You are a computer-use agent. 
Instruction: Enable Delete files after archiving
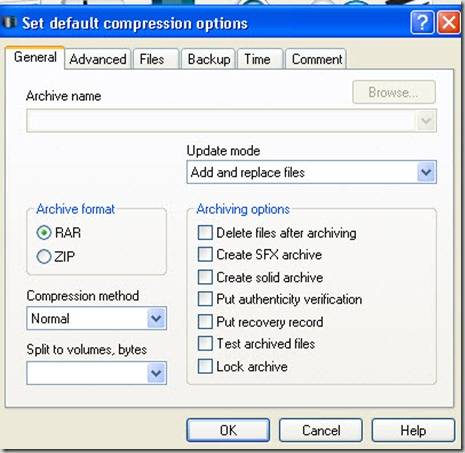point(205,233)
